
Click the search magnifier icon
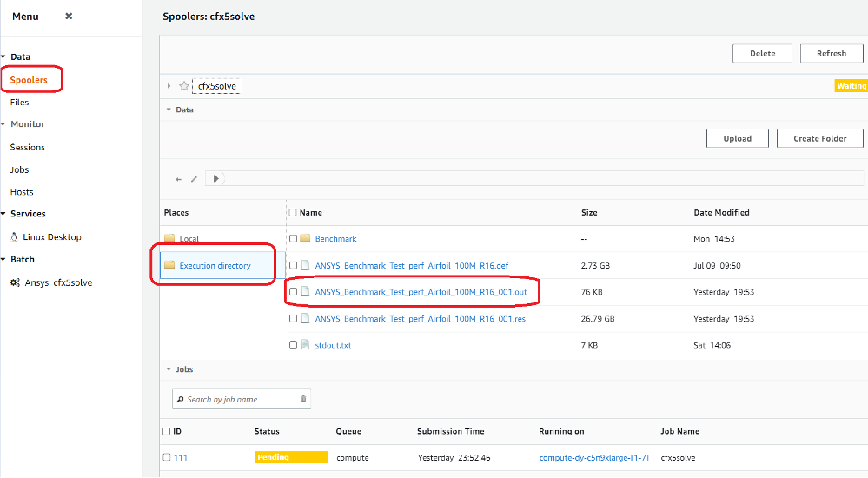tap(181, 400)
